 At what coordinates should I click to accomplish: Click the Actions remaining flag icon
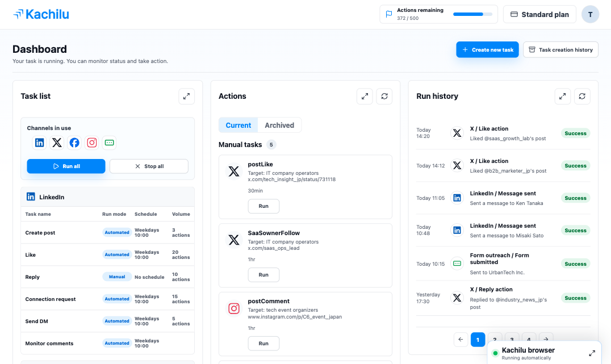click(x=388, y=14)
